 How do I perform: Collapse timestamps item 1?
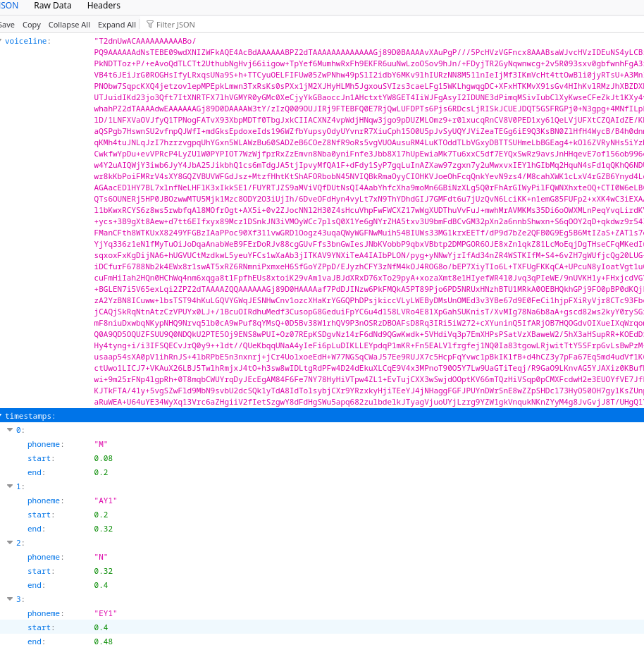10,486
